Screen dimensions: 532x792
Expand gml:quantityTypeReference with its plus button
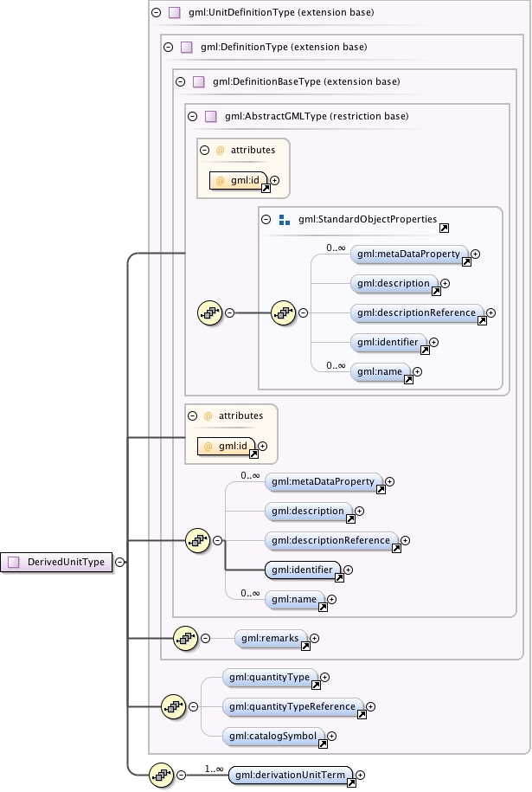point(371,706)
